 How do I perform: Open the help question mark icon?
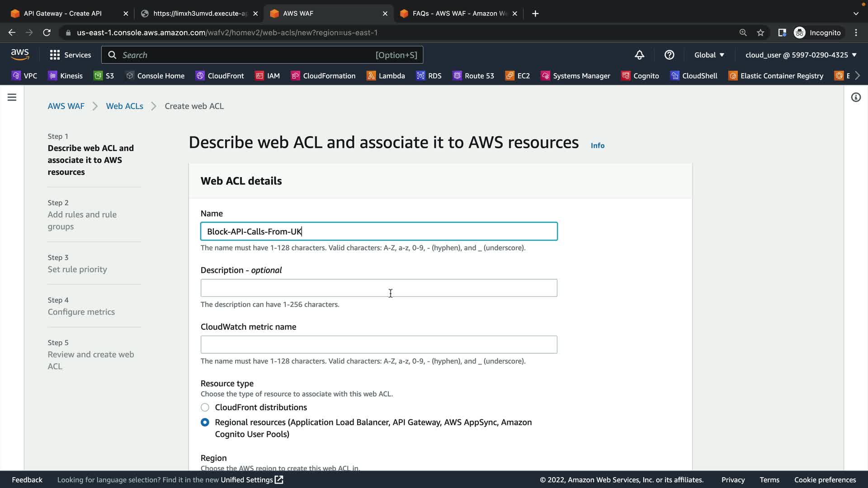pos(669,55)
